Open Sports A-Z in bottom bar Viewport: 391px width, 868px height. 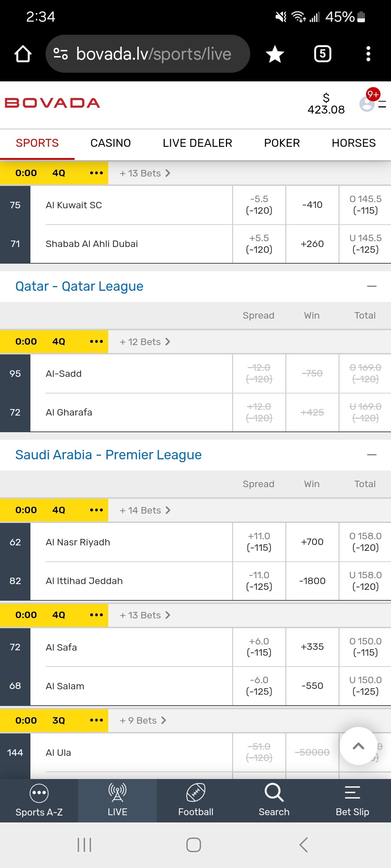tap(39, 801)
